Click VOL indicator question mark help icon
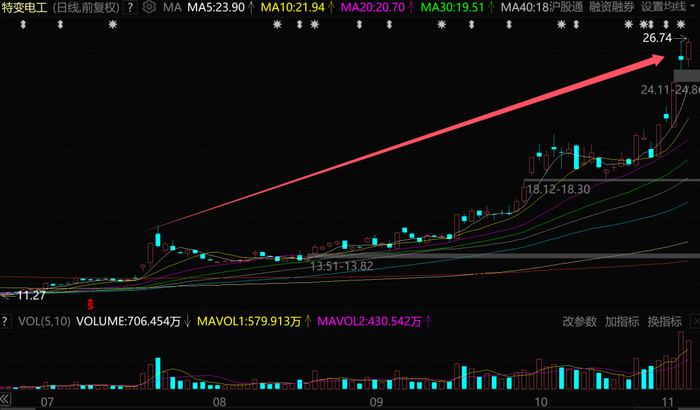The height and width of the screenshot is (410, 700). pos(5,321)
